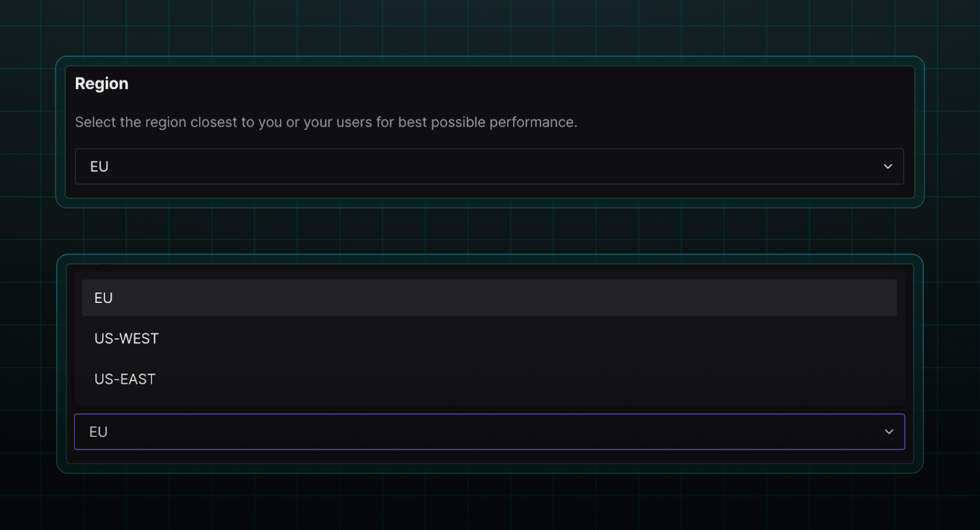
Task: Click the US-EAST list entry
Action: [x=125, y=378]
